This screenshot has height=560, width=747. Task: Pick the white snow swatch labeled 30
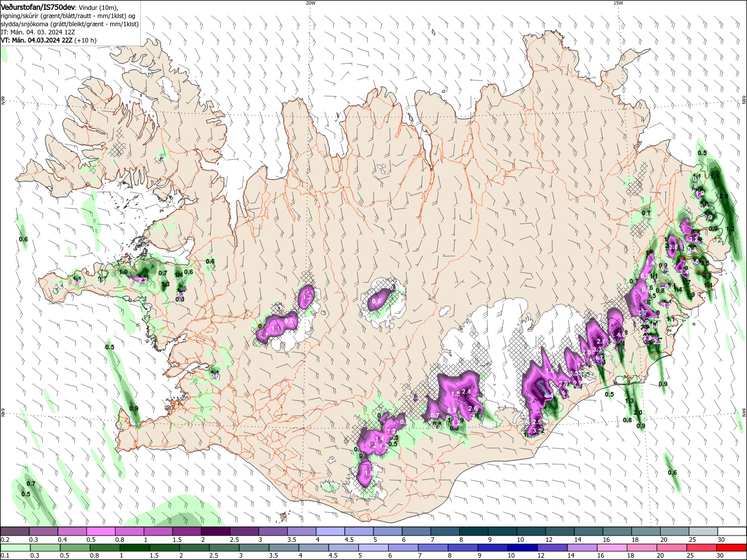[731, 531]
